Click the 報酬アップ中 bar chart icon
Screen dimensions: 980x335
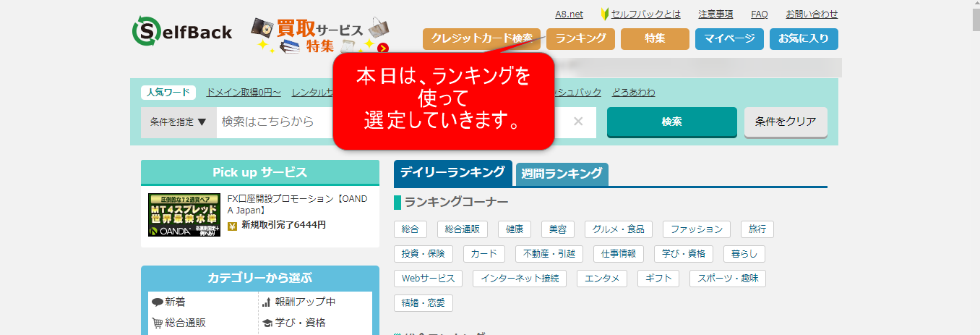pyautogui.click(x=267, y=302)
